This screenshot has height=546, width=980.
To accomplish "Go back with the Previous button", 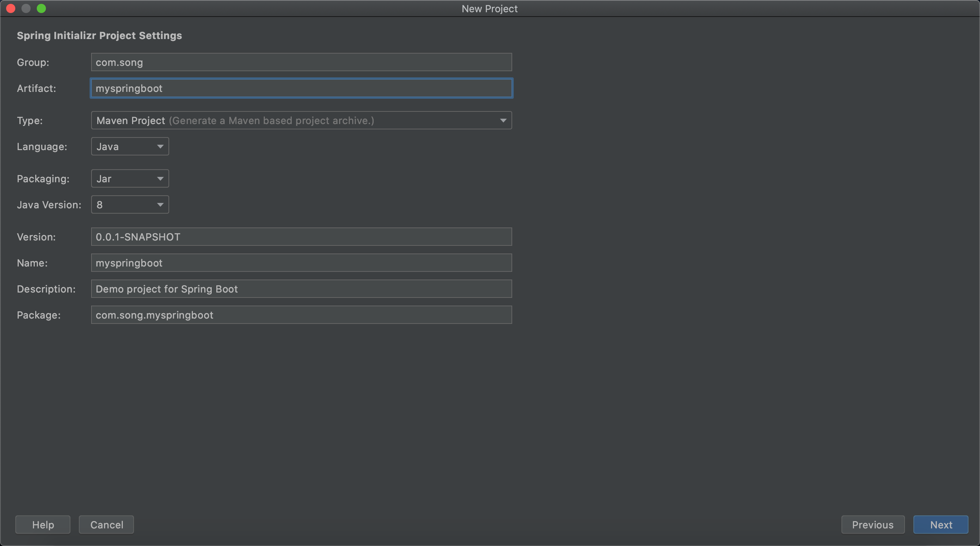I will pyautogui.click(x=872, y=525).
